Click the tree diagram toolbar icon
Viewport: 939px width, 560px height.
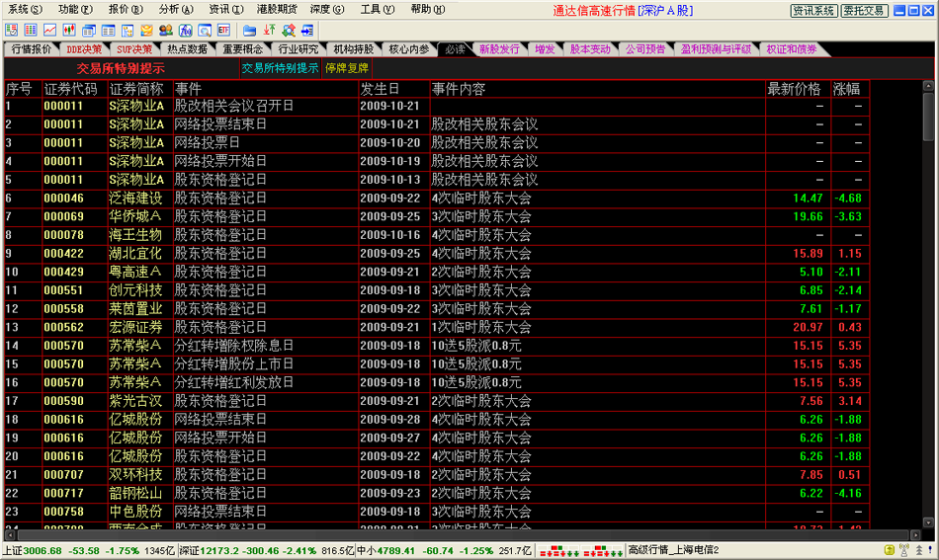[x=127, y=30]
